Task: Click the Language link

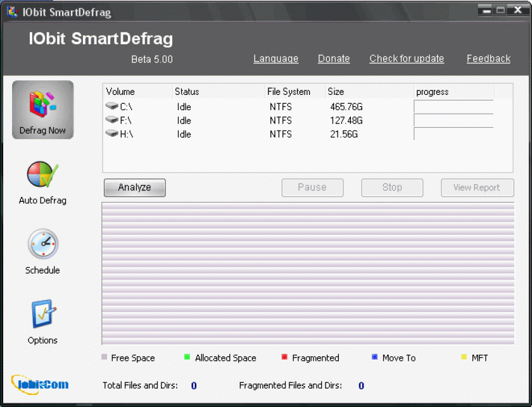Action: [276, 59]
